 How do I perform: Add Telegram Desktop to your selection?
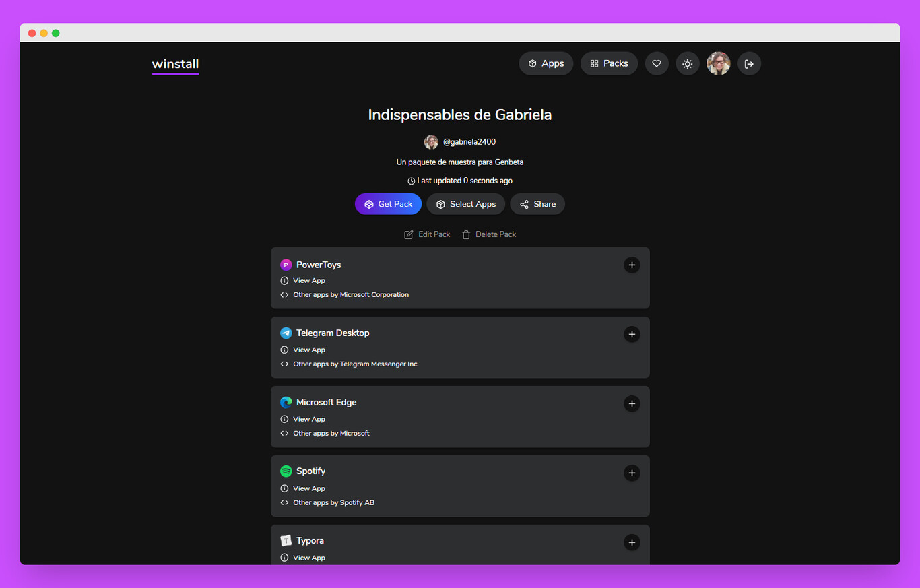(632, 334)
